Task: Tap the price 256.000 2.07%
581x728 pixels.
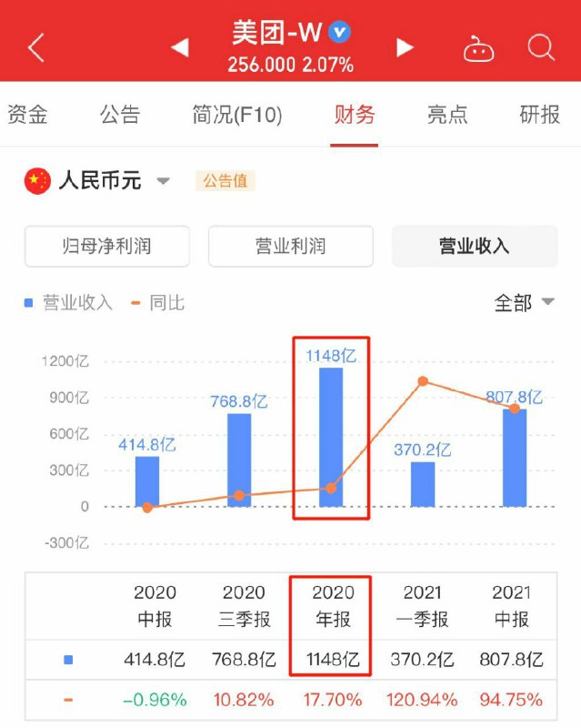Action: [291, 65]
